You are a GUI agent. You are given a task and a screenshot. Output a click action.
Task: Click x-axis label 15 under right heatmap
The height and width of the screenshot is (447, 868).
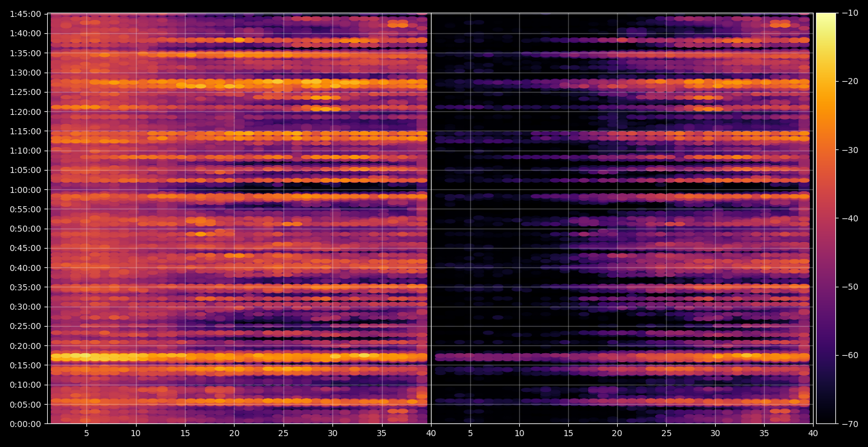[568, 434]
